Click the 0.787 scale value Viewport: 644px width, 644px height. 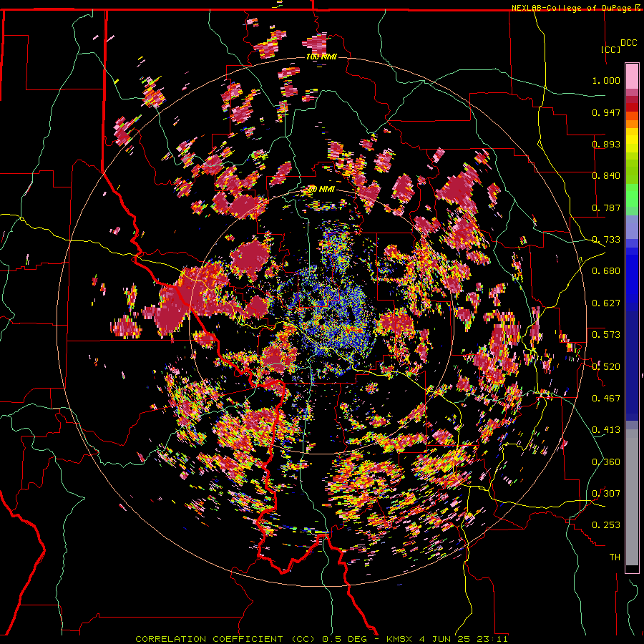pyautogui.click(x=606, y=208)
